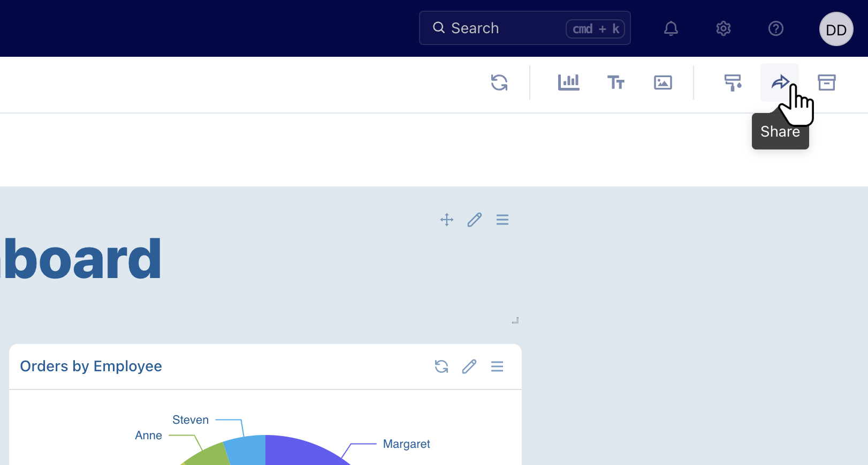
Task: Edit the title widget with the pencil
Action: (475, 220)
